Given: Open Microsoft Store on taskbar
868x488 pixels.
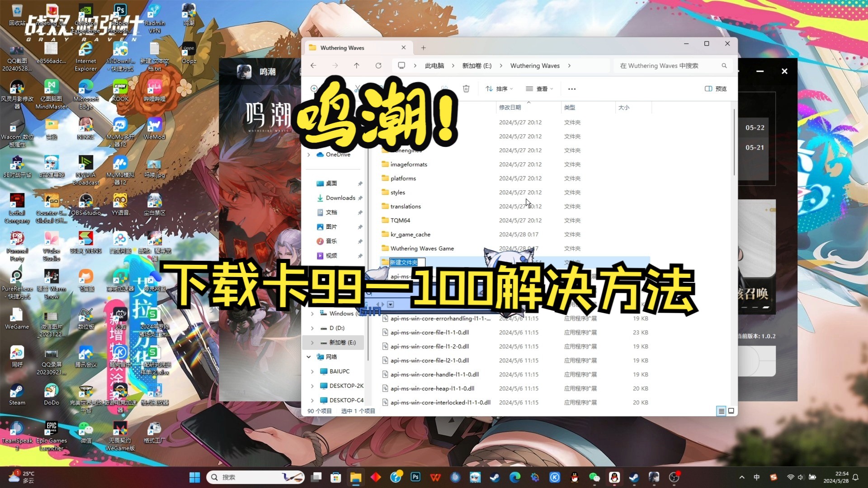Looking at the screenshot, I should tap(336, 477).
